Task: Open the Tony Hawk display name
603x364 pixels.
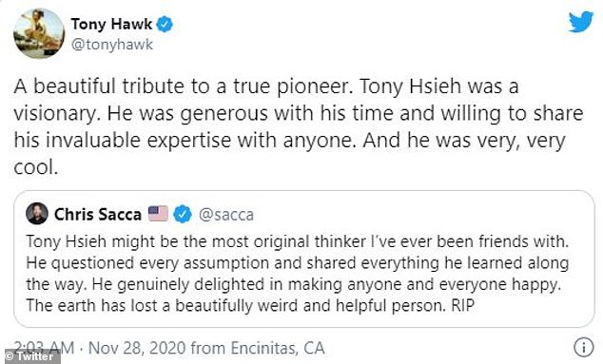Action: tap(111, 24)
